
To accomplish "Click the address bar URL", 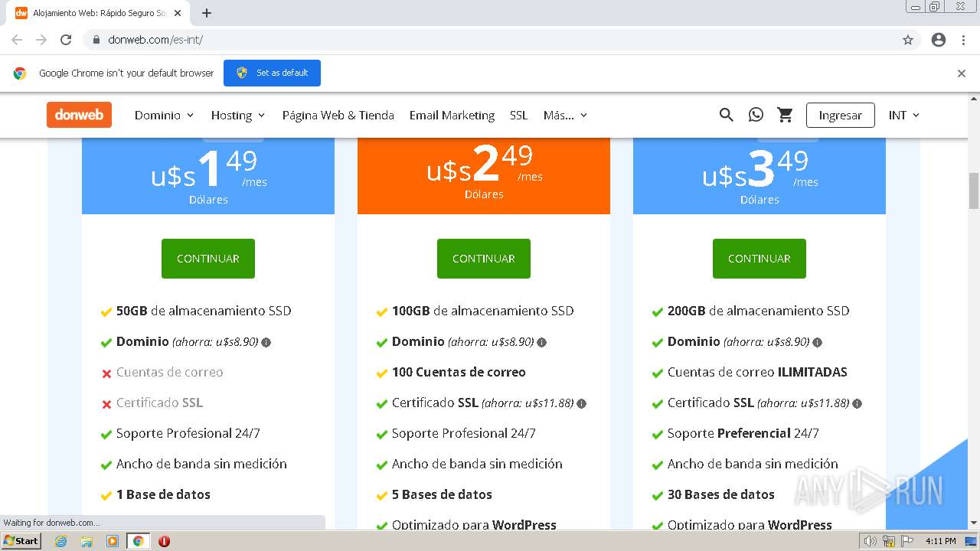I will click(155, 40).
